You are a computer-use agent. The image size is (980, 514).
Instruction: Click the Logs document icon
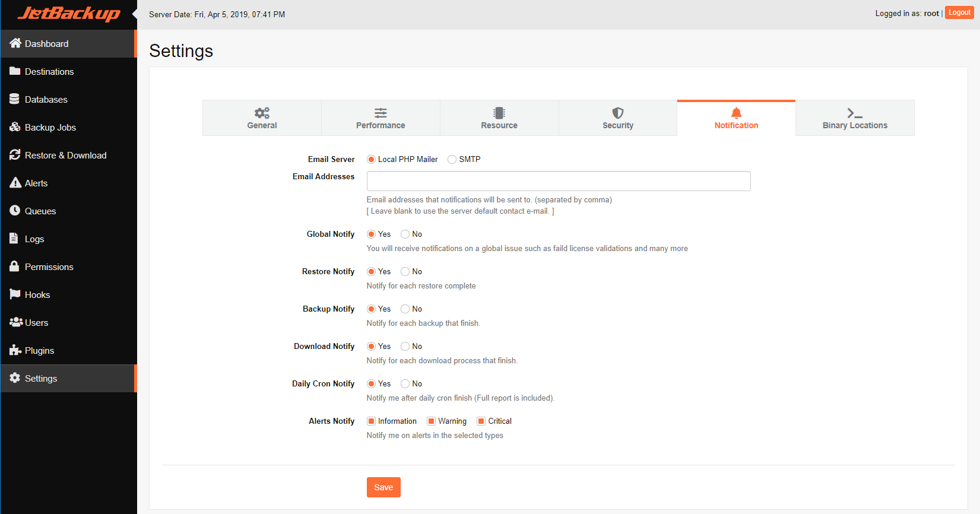coord(14,239)
